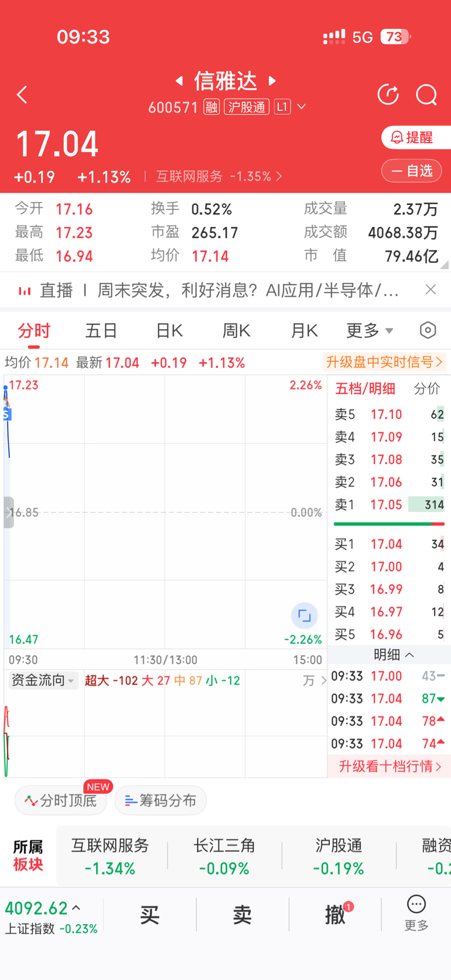Screen dimensions: 451x980
Task: Open 长江三角 sector card
Action: click(224, 856)
